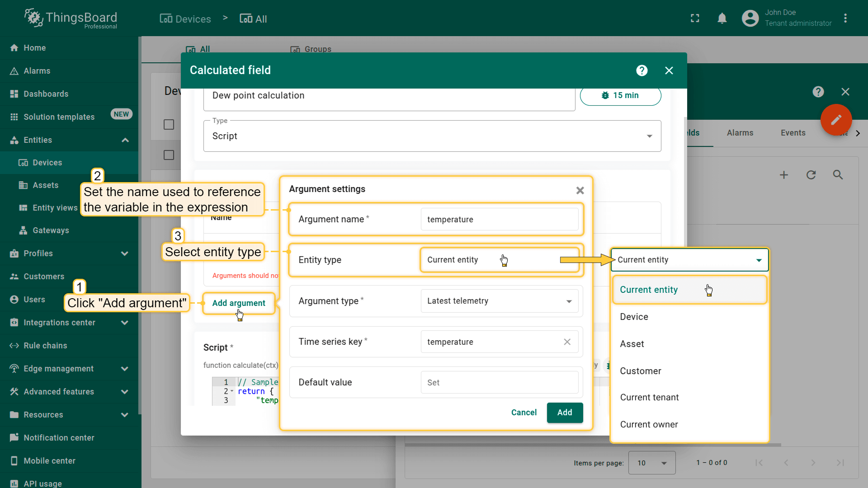Click the orange pencil edit button
The width and height of the screenshot is (868, 488).
point(836,120)
